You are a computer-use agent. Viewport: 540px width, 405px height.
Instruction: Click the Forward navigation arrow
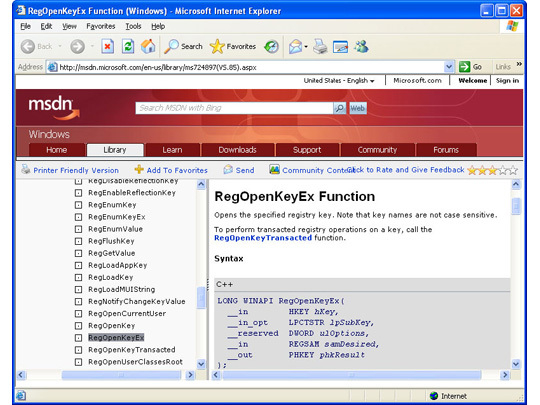77,46
